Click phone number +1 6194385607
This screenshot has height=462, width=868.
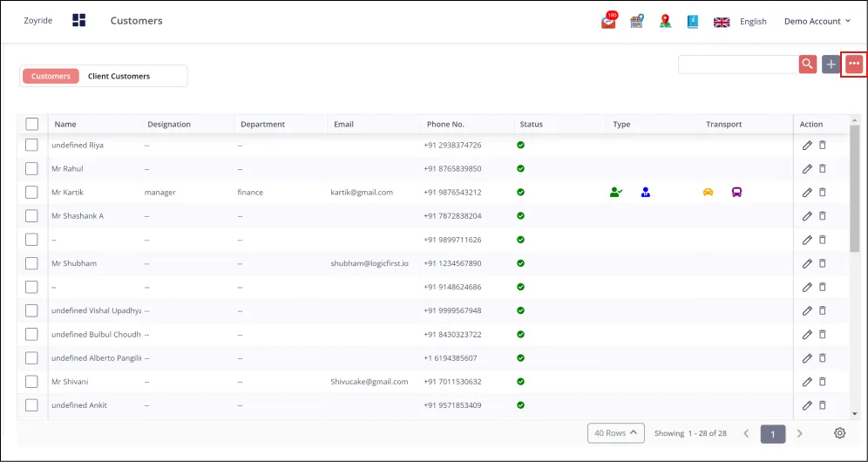tap(451, 358)
